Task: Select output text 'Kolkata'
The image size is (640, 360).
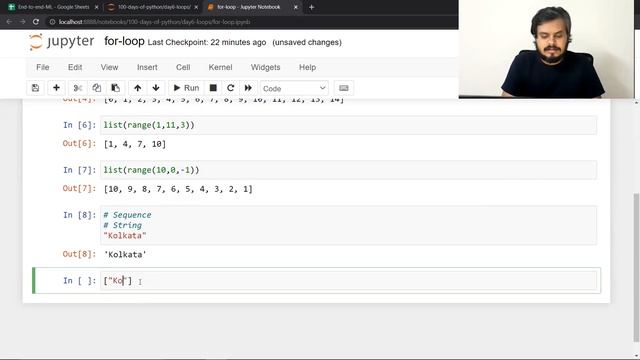Action: tap(125, 255)
